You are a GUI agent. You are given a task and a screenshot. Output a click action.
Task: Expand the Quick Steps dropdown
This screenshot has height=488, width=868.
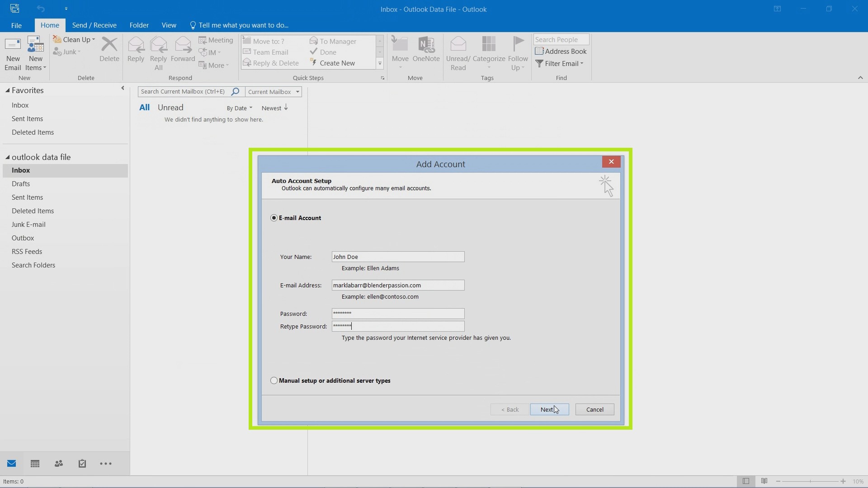pos(379,63)
